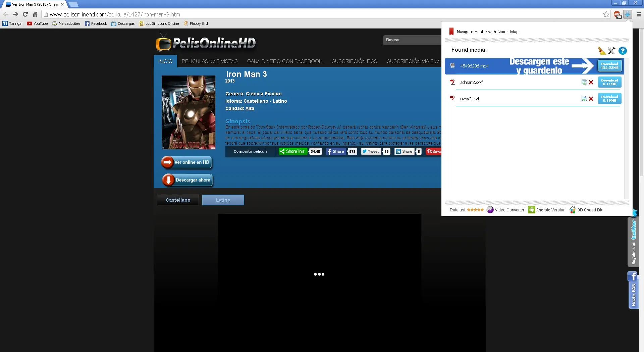
Task: Click the Video Converter icon link
Action: click(x=505, y=210)
